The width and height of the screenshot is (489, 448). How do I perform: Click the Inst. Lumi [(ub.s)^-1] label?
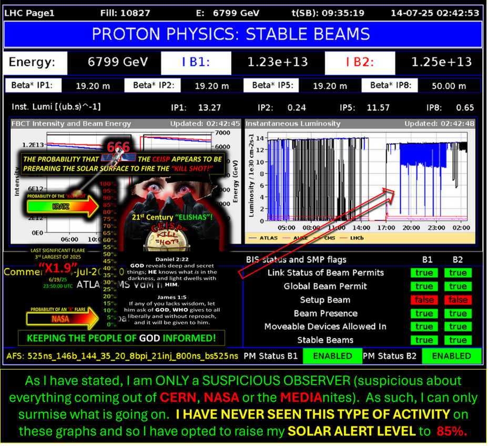[56, 107]
